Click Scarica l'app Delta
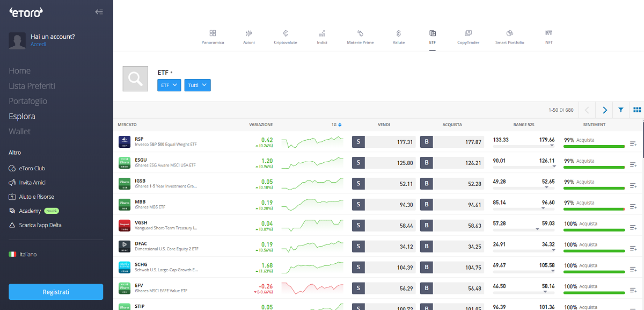 click(x=35, y=225)
